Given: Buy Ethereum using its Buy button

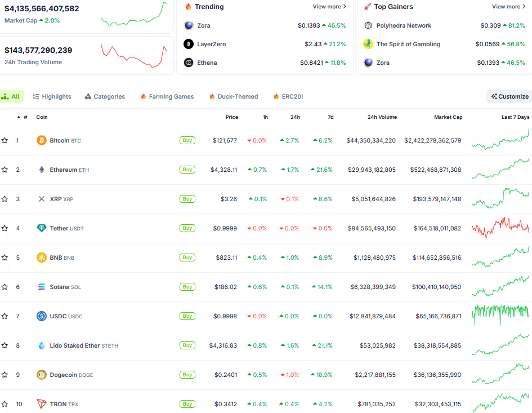Looking at the screenshot, I should click(187, 170).
